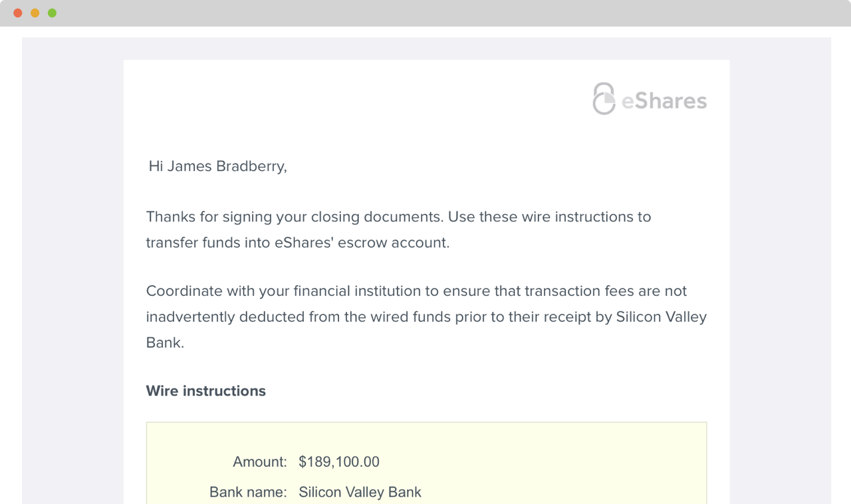Screen dimensions: 851x504
Task: Click the "Hi James Bradberry," greeting
Action: (217, 166)
